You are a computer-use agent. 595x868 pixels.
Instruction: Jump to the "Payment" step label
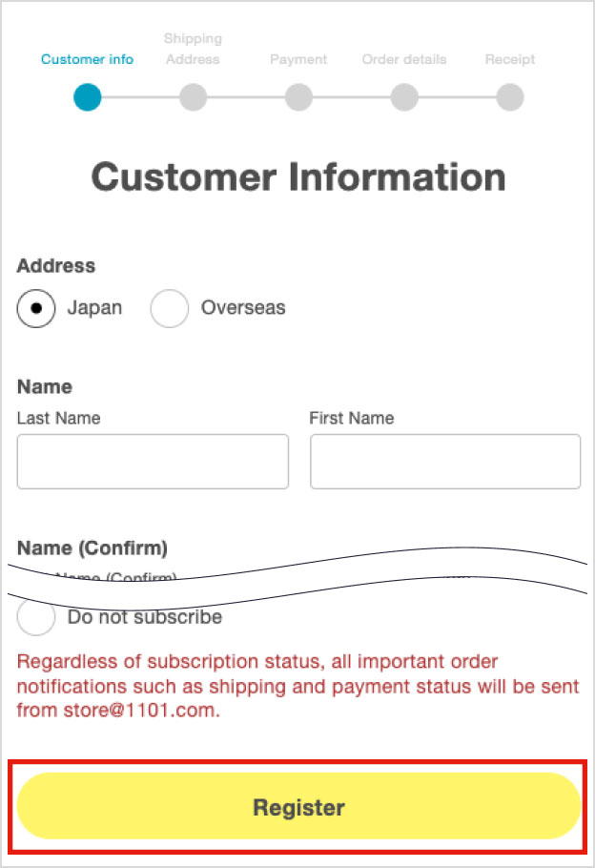click(298, 59)
